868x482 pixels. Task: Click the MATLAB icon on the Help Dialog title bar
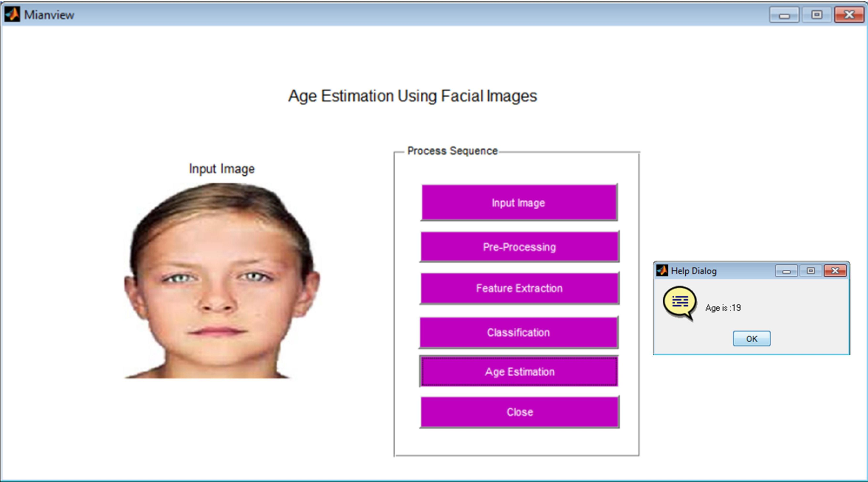662,271
